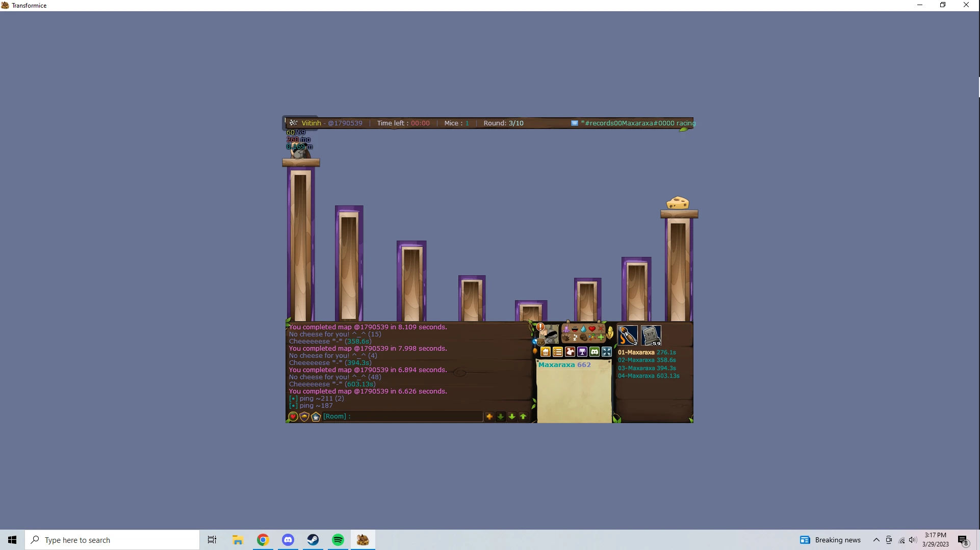Open the Windows Start menu
The width and height of the screenshot is (980, 550).
pos(12,540)
